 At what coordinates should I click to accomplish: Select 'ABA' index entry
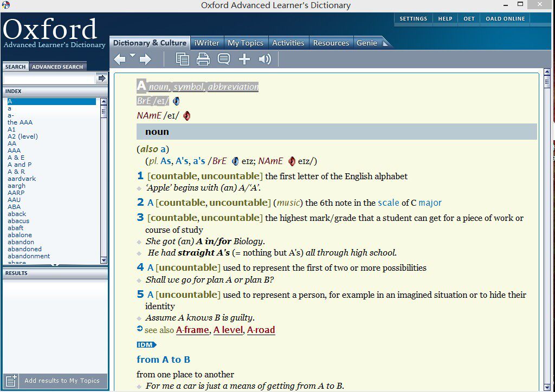(14, 207)
